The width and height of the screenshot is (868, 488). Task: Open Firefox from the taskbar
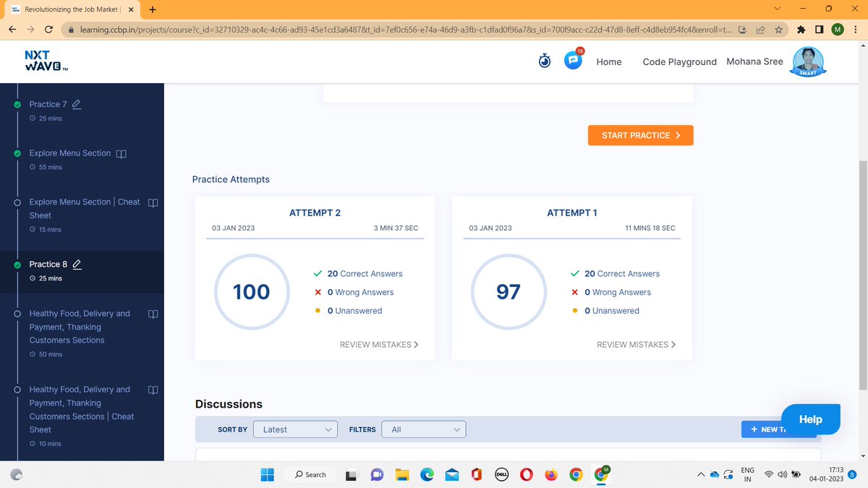point(551,474)
